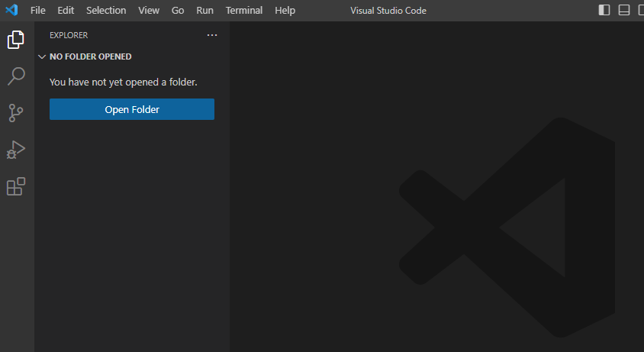Viewport: 644px width, 352px height.
Task: Click the Visual Studio Code window title
Action: 388,10
